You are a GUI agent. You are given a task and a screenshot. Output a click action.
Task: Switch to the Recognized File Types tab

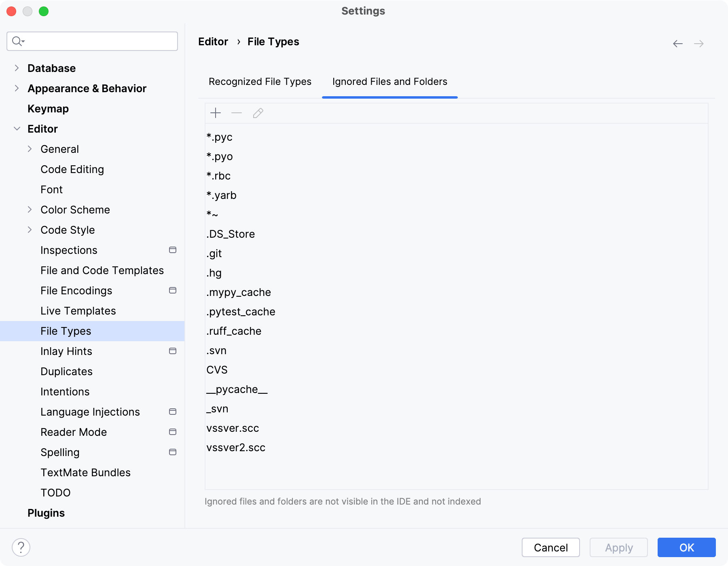pos(260,82)
